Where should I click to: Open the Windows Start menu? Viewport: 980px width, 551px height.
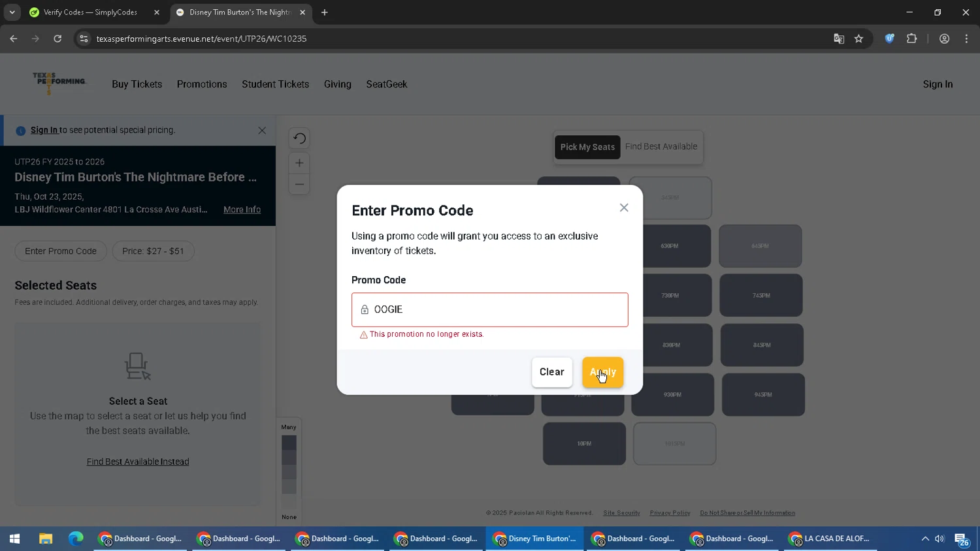14,539
